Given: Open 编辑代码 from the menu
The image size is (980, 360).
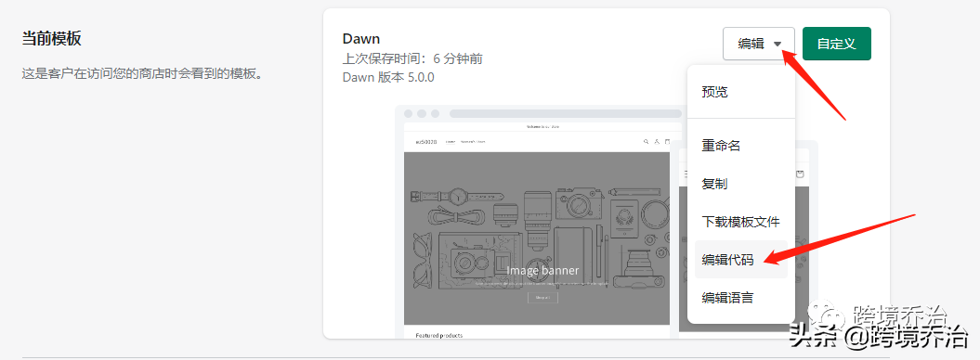Looking at the screenshot, I should coord(740,260).
